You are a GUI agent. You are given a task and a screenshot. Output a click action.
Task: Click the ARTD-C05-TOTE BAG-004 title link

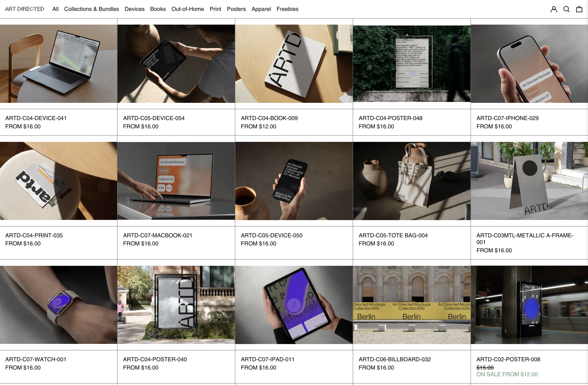pyautogui.click(x=393, y=235)
